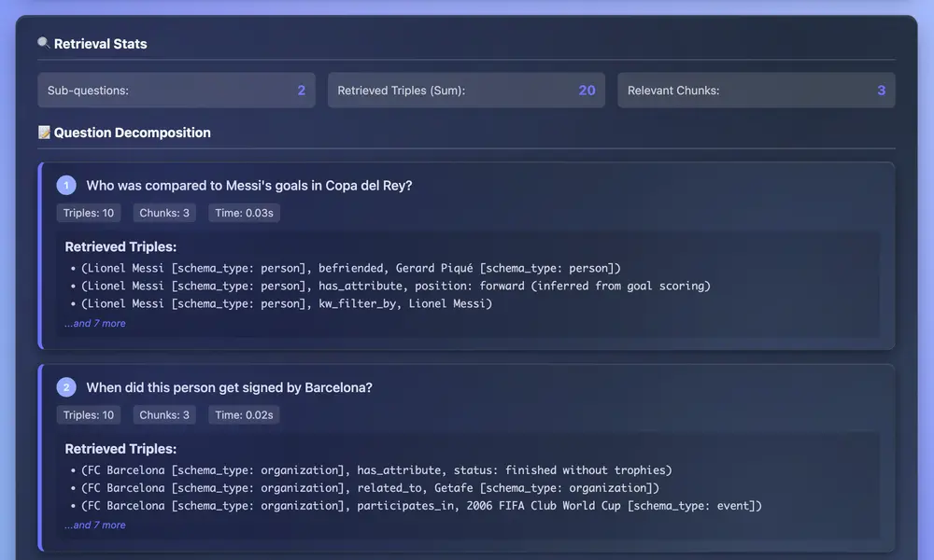The width and height of the screenshot is (934, 560).
Task: Click the 'Time: 0.02s' chip
Action: [x=244, y=414]
